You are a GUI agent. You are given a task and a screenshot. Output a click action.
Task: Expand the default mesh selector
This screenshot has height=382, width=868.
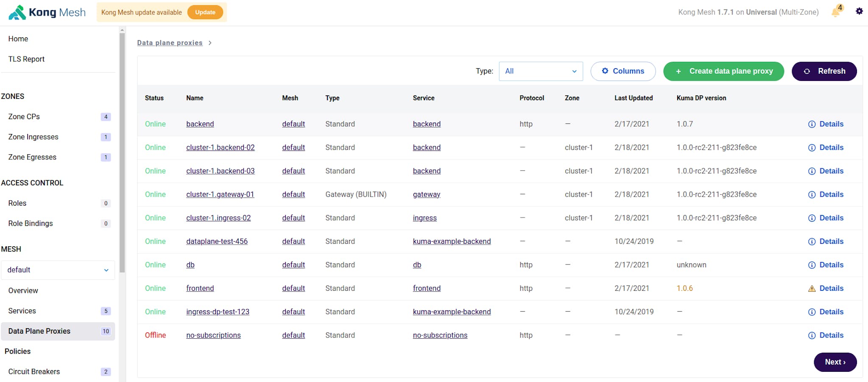click(58, 270)
